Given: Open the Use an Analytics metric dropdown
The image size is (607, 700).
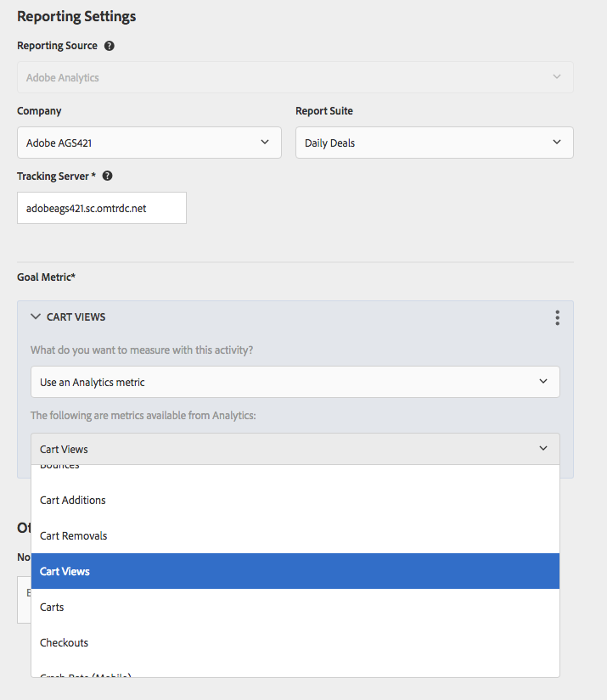Looking at the screenshot, I should tap(295, 382).
